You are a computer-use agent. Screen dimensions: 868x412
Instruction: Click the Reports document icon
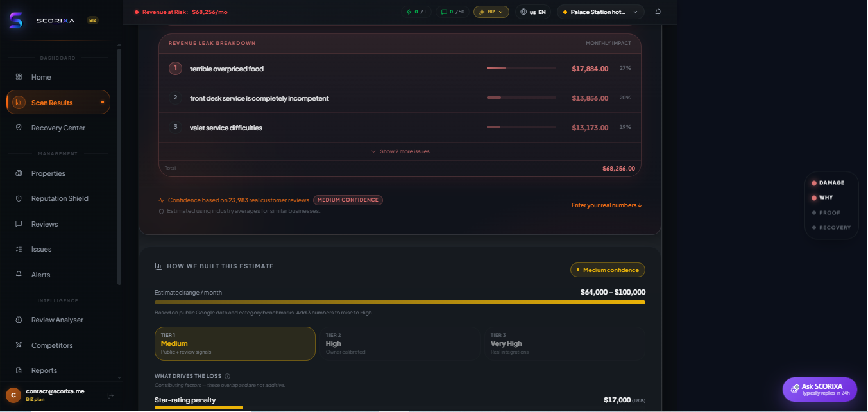pyautogui.click(x=19, y=370)
